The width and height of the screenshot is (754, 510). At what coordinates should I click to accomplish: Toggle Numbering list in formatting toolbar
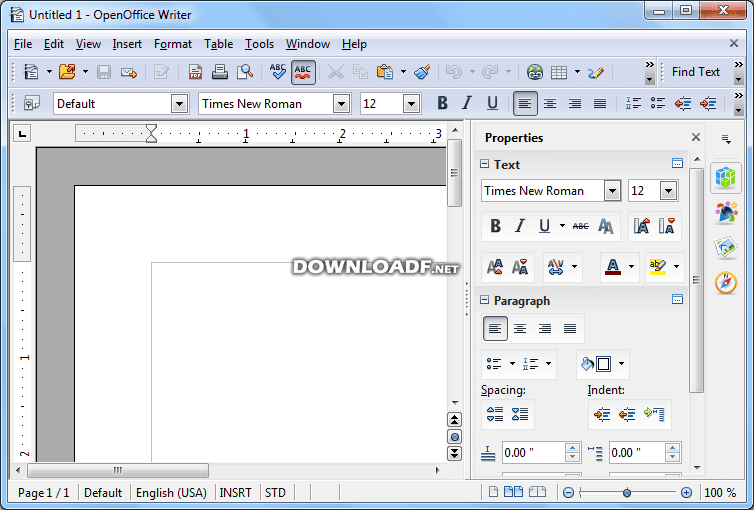point(633,103)
